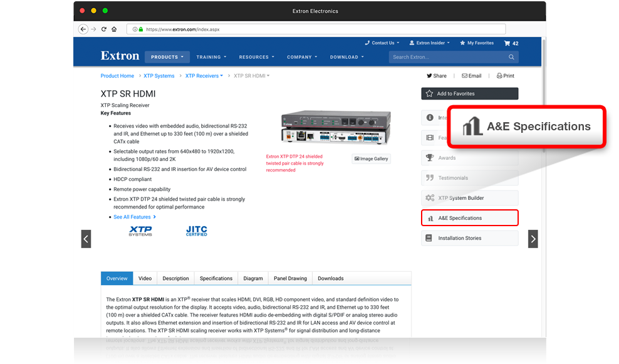619x364 pixels.
Task: Click the address bar URL field
Action: (316, 29)
